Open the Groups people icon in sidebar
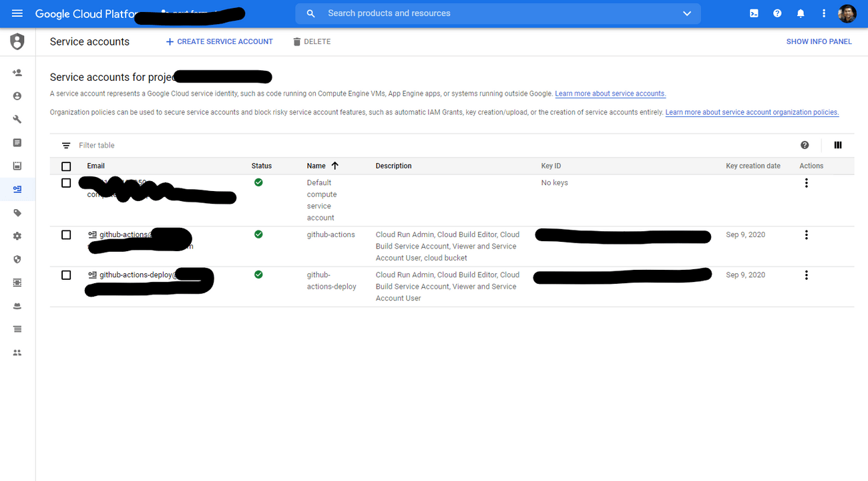 [17, 353]
